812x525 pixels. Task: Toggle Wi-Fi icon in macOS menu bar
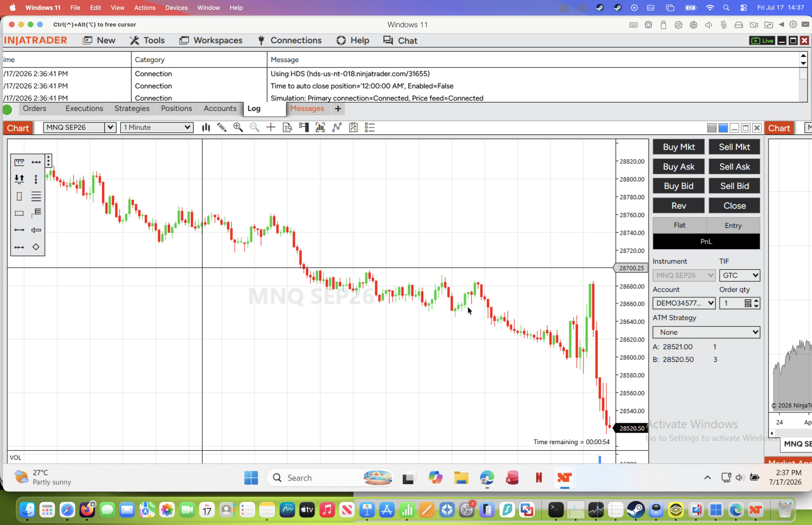(710, 8)
